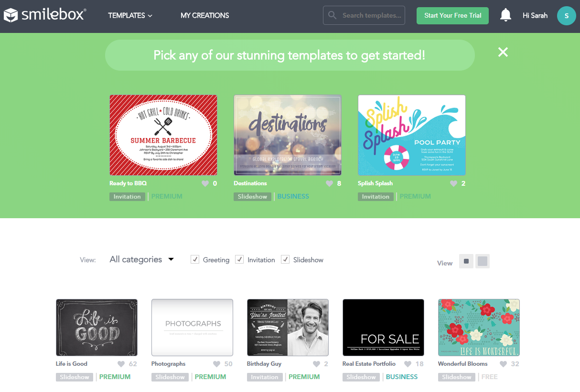Open the notifications bell
This screenshot has height=392, width=580.
tap(505, 15)
